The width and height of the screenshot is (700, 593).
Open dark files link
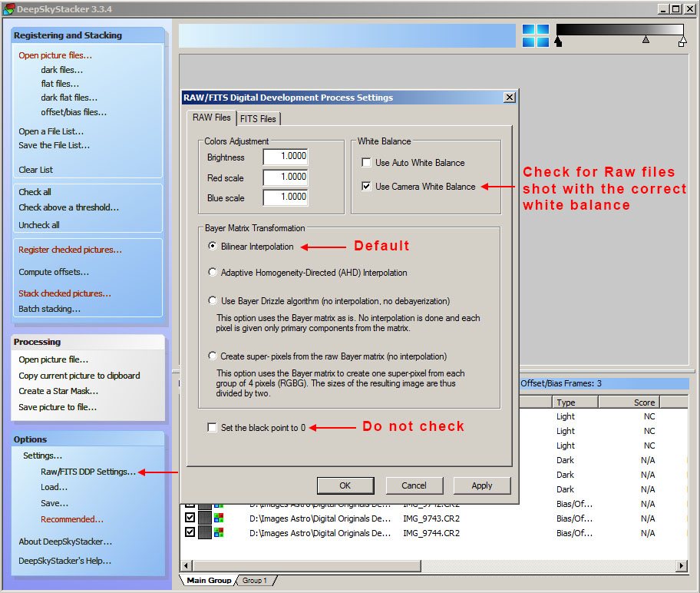point(61,70)
